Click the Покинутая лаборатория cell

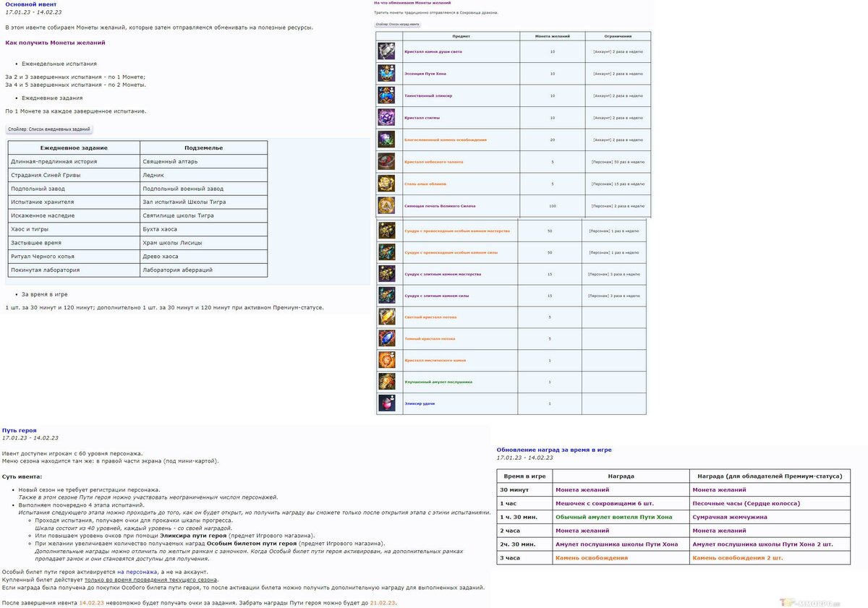(74, 270)
